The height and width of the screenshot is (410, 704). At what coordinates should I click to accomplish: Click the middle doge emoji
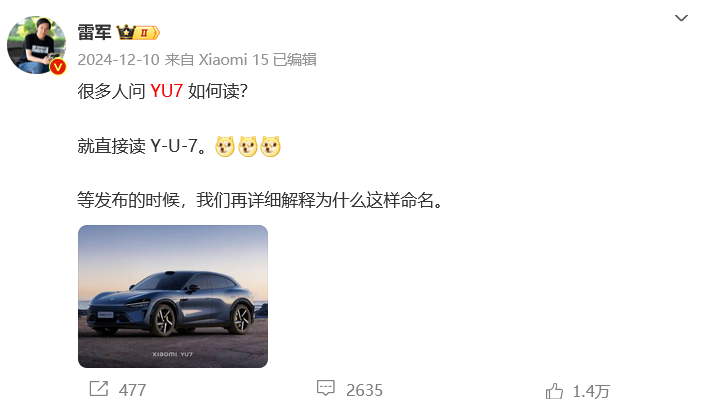(247, 146)
